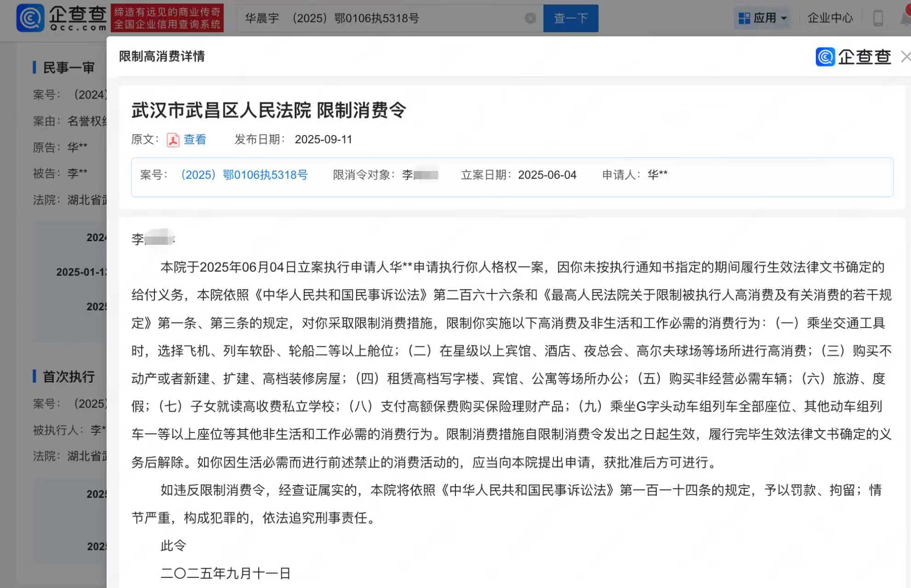Open case number (2025)鄂0106执5318号 link
This screenshot has width=911, height=588.
244,175
